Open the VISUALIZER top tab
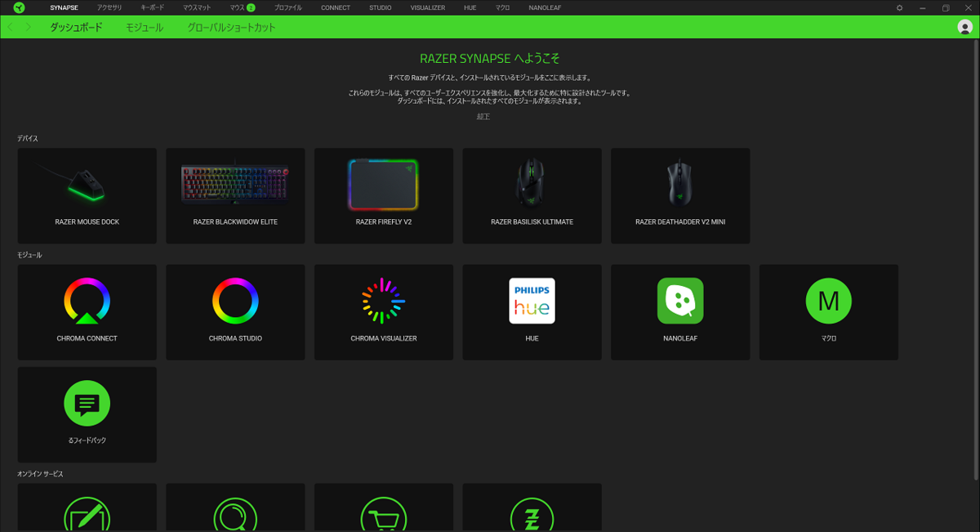This screenshot has width=980, height=532. click(428, 7)
